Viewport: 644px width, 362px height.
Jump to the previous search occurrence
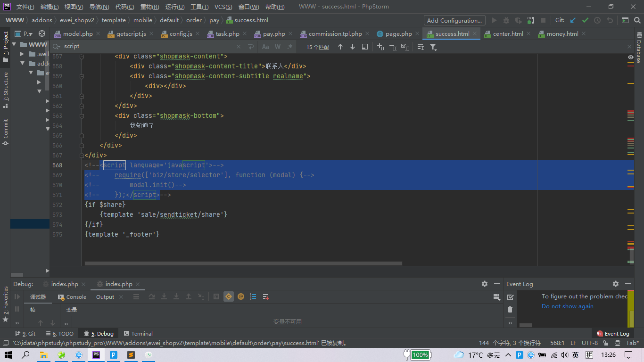point(340,47)
